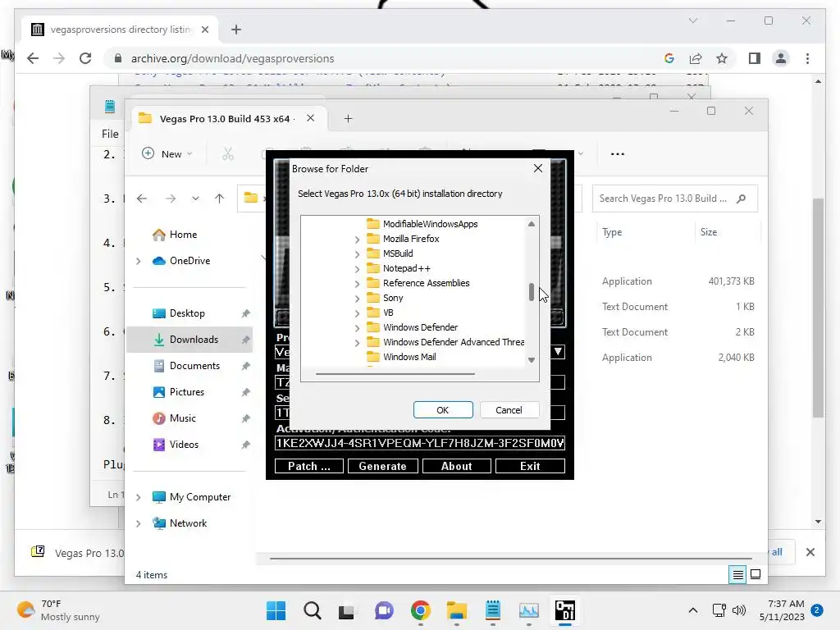This screenshot has height=630, width=840.
Task: Switch Explorer to details view icon
Action: click(x=737, y=575)
